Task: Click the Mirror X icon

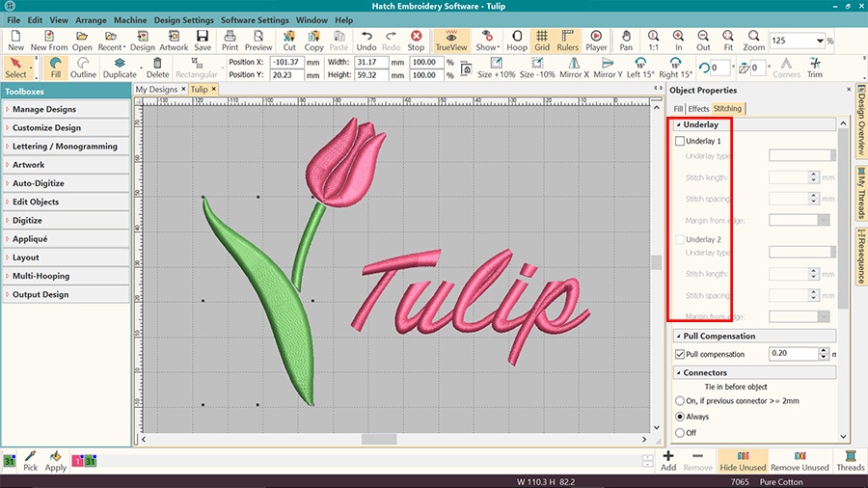Action: coord(574,68)
